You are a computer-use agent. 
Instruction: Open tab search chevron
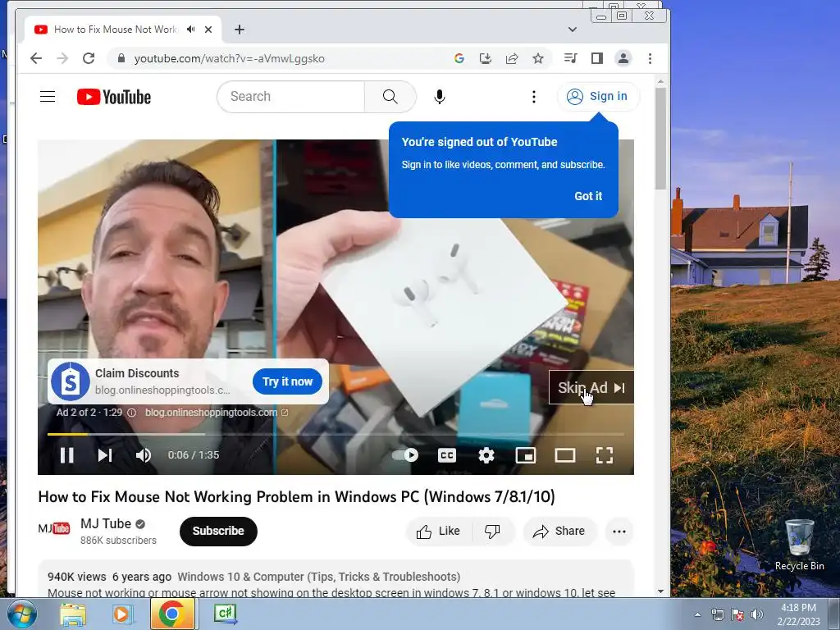pos(572,30)
